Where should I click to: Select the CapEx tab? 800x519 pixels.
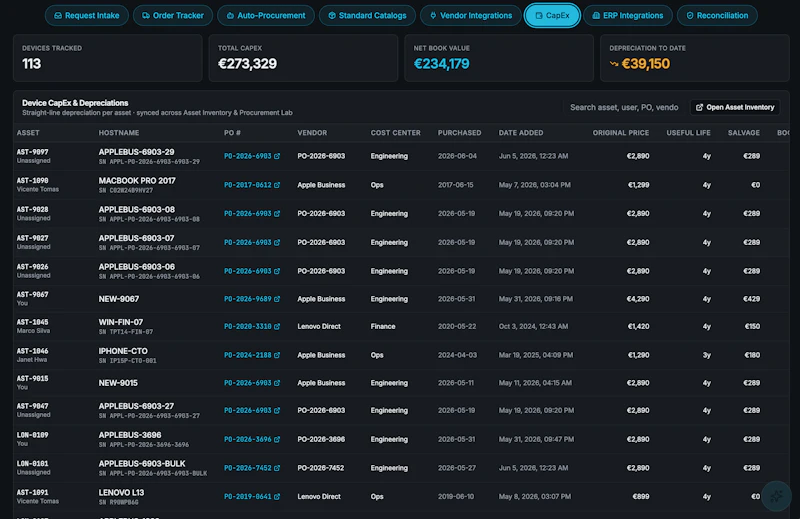pos(552,15)
